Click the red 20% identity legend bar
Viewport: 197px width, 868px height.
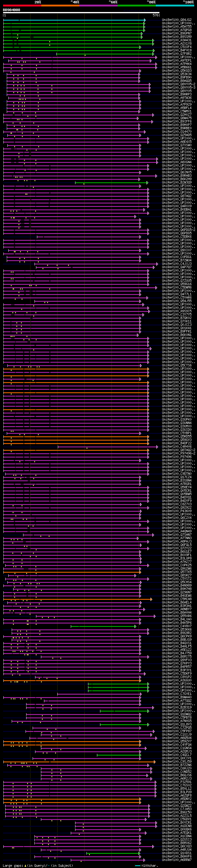tap(22, 6)
